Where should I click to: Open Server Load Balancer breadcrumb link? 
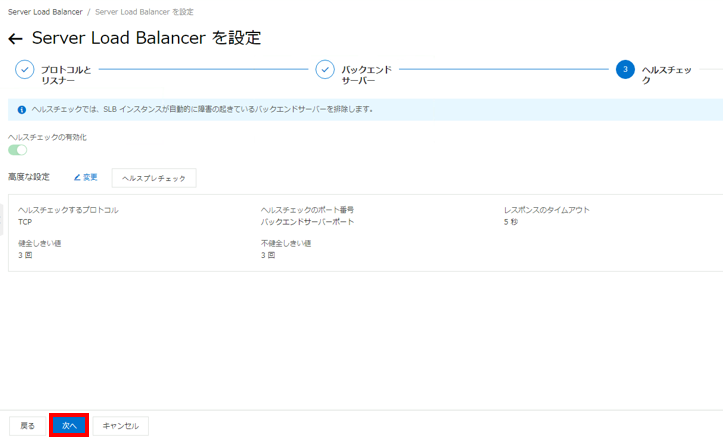(45, 12)
